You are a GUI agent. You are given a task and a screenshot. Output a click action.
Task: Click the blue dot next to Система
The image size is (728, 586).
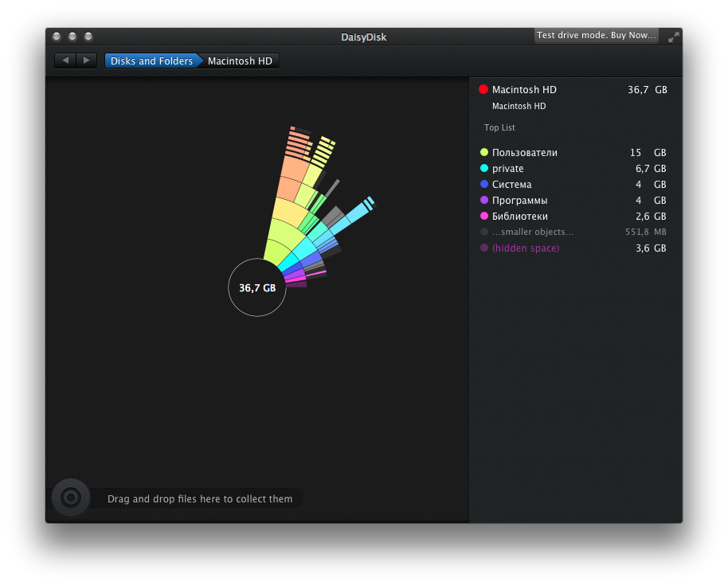click(484, 185)
